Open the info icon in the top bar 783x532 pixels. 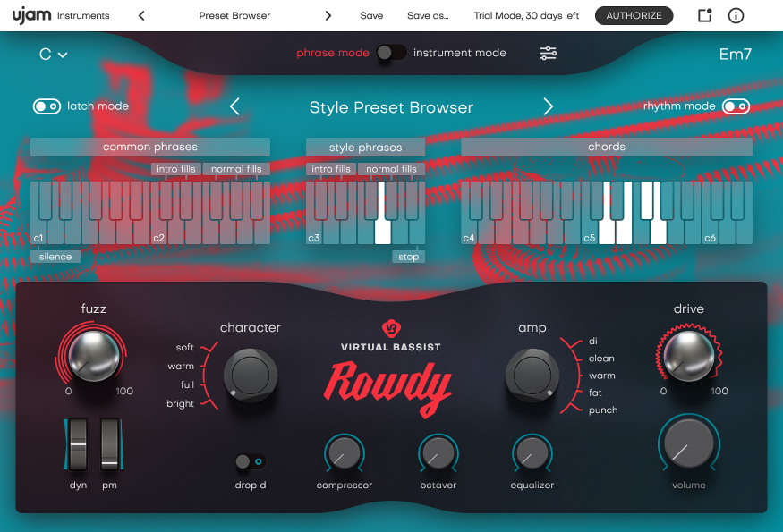point(736,15)
